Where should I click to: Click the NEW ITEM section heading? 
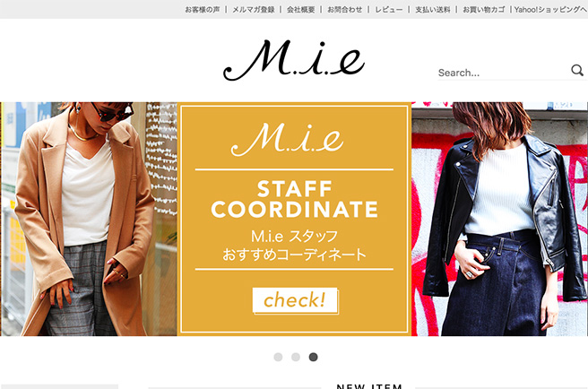coord(369,386)
